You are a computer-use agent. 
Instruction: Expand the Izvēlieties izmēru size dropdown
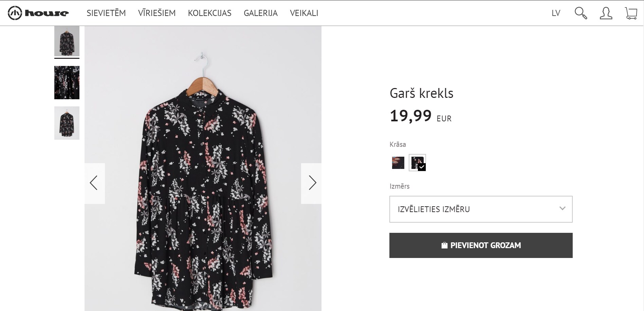(x=475, y=209)
